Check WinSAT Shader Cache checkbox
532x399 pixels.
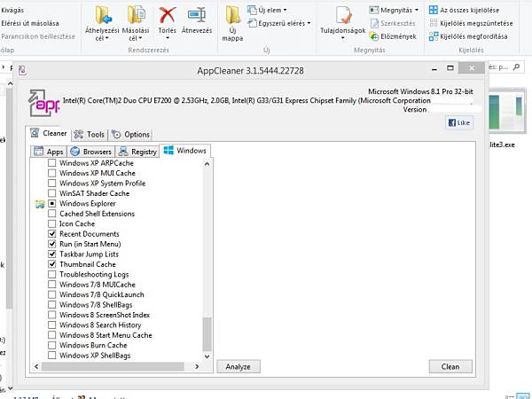tap(52, 193)
